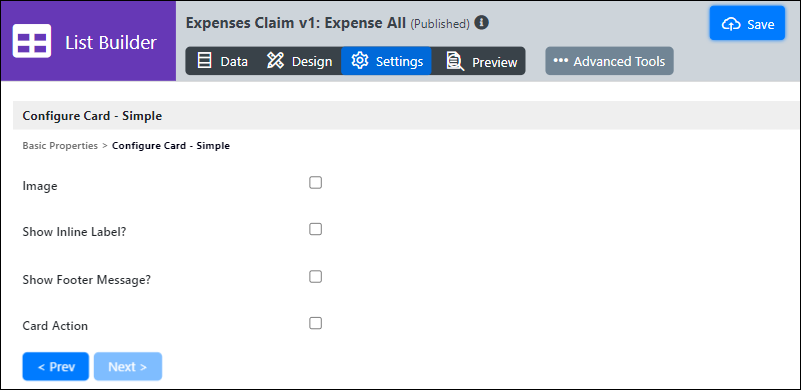Click the Next button
Image resolution: width=801 pixels, height=390 pixels.
pyautogui.click(x=128, y=366)
